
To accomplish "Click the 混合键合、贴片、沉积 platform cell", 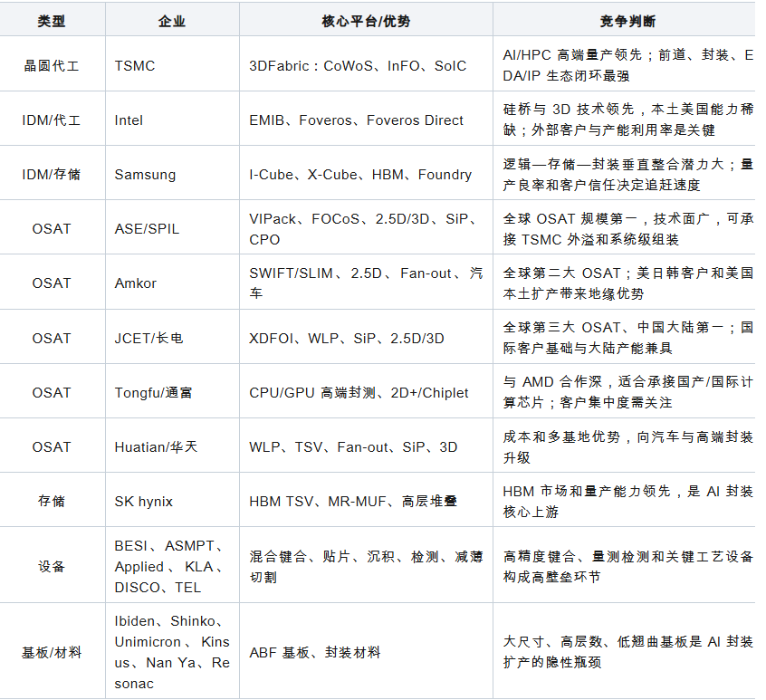I will click(366, 565).
